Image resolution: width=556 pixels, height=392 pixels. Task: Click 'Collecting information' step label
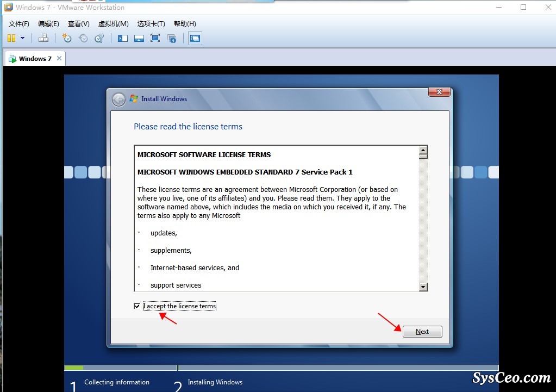click(117, 382)
